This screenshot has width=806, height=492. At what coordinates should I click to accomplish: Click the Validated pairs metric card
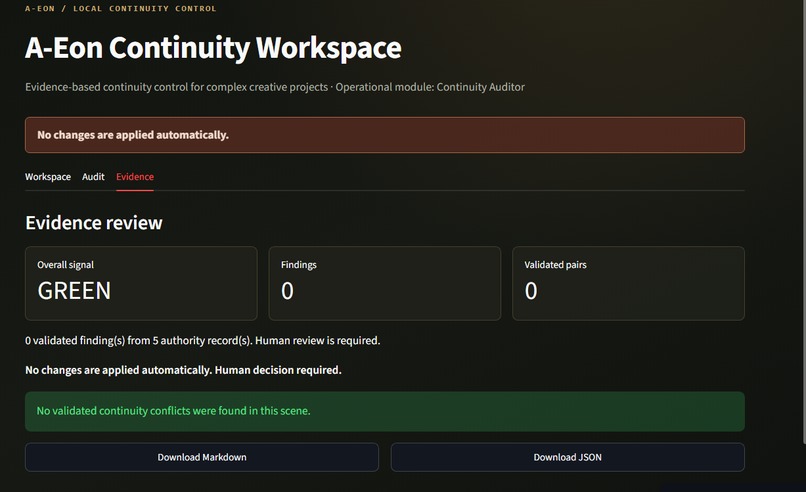[x=629, y=283]
